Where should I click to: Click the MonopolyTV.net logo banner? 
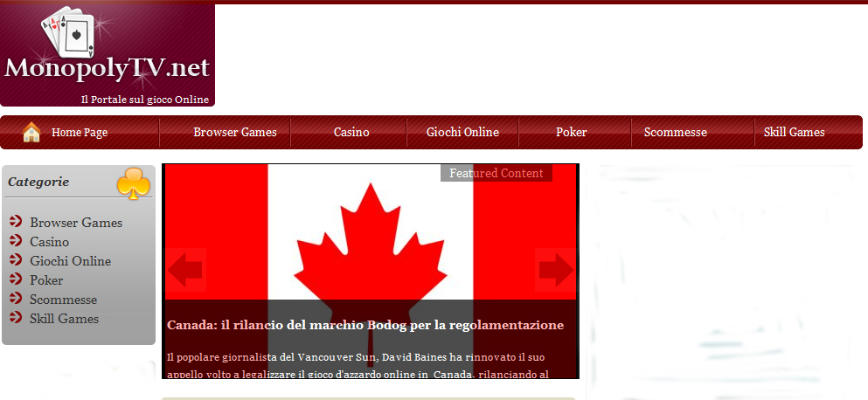[x=108, y=55]
